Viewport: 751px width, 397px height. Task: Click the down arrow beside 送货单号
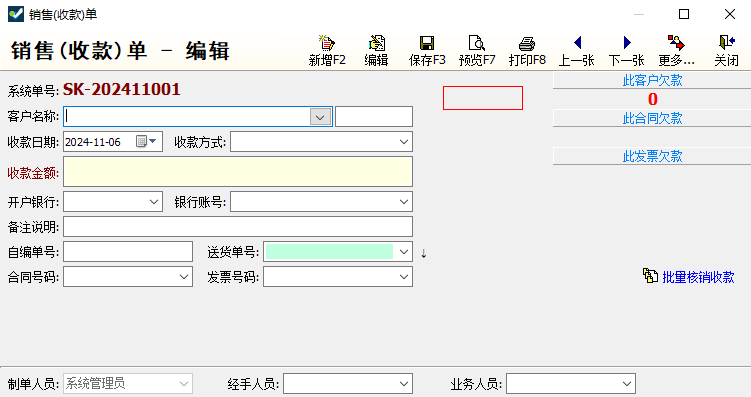coord(423,253)
